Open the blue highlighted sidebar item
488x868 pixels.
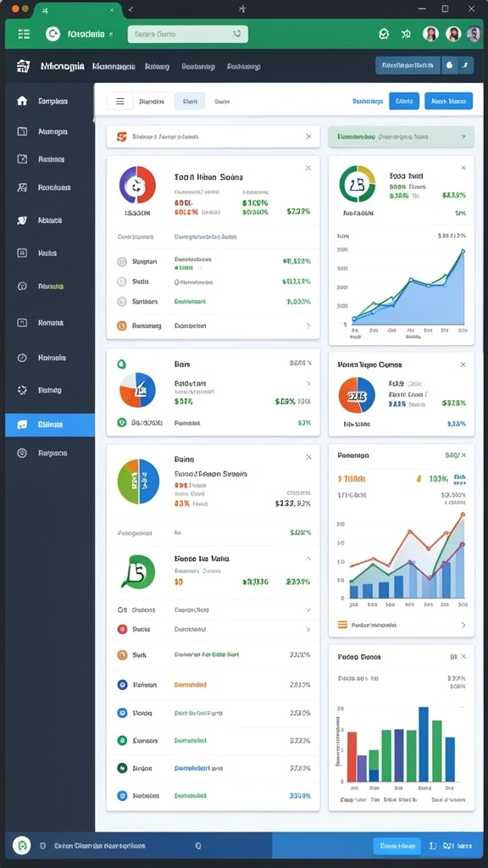click(x=50, y=425)
